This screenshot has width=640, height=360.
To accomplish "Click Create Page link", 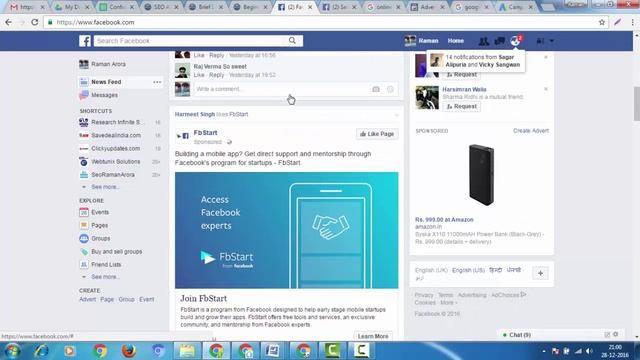I will 107,299.
